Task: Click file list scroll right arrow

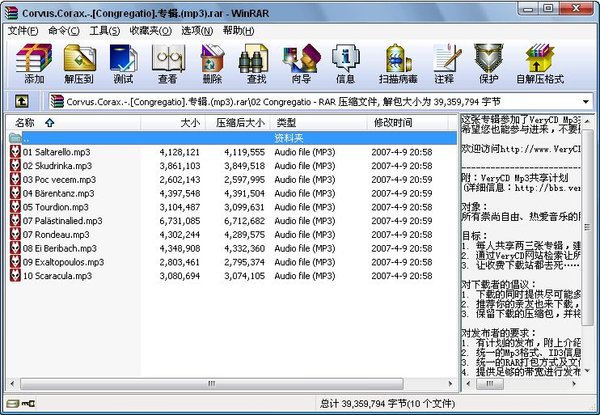Action: (450, 384)
